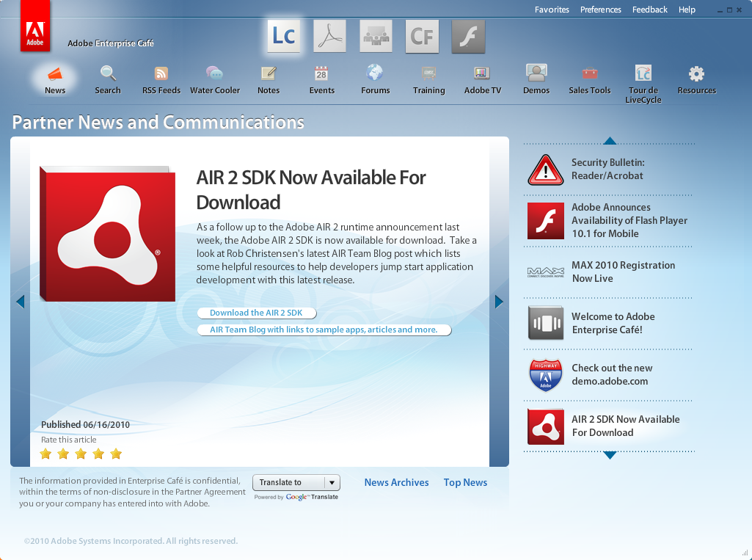Select the Connect meeting product icon
This screenshot has height=560, width=752.
pyautogui.click(x=376, y=36)
